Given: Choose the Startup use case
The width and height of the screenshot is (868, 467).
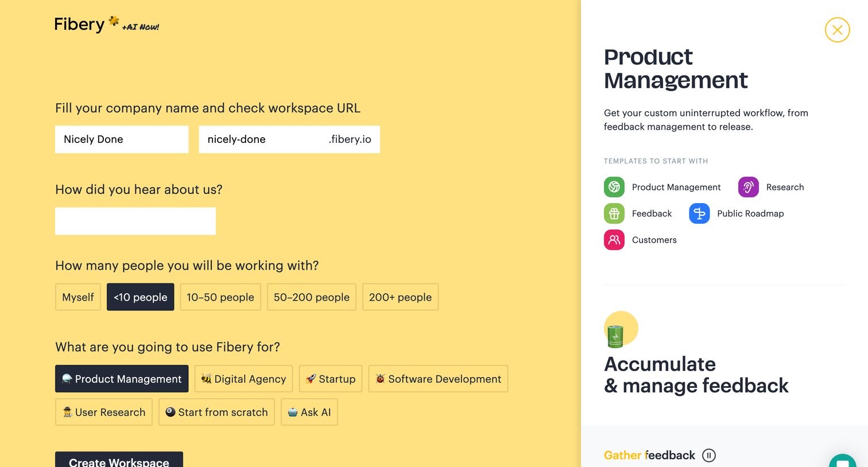Looking at the screenshot, I should [x=331, y=379].
